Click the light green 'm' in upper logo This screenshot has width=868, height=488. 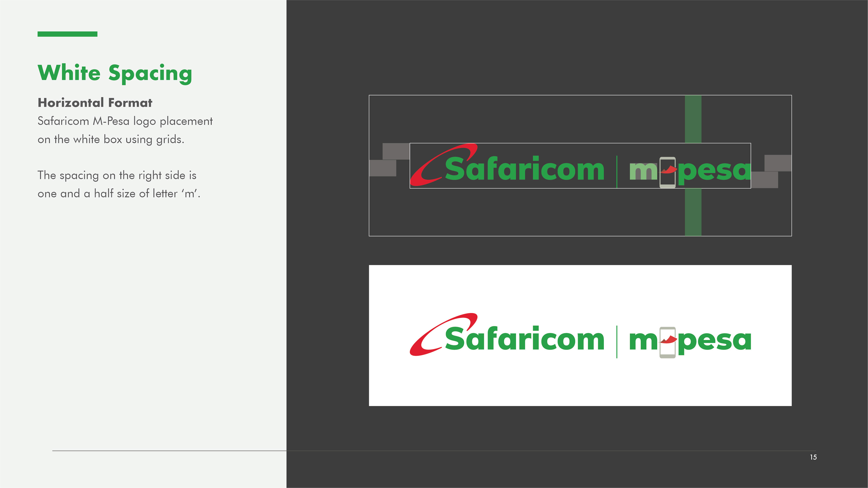pyautogui.click(x=643, y=171)
